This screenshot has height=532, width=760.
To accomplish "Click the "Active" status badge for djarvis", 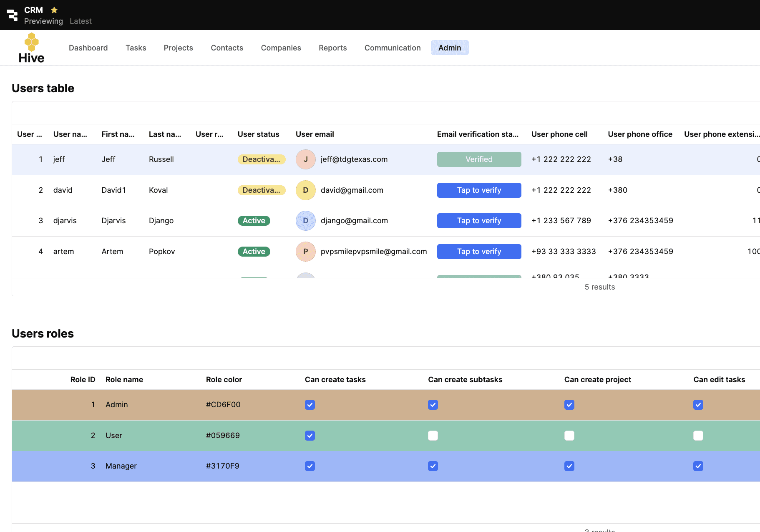I will click(254, 221).
